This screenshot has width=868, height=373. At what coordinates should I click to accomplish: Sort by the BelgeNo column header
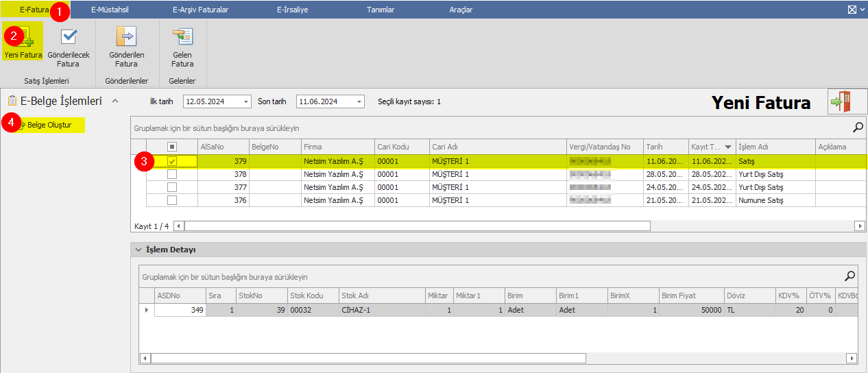click(x=275, y=147)
